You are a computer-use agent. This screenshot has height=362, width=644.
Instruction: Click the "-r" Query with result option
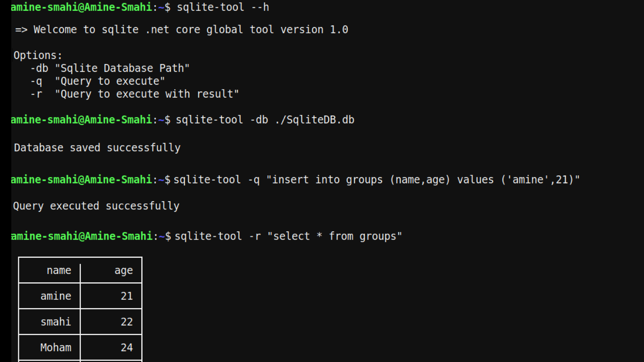tap(133, 94)
